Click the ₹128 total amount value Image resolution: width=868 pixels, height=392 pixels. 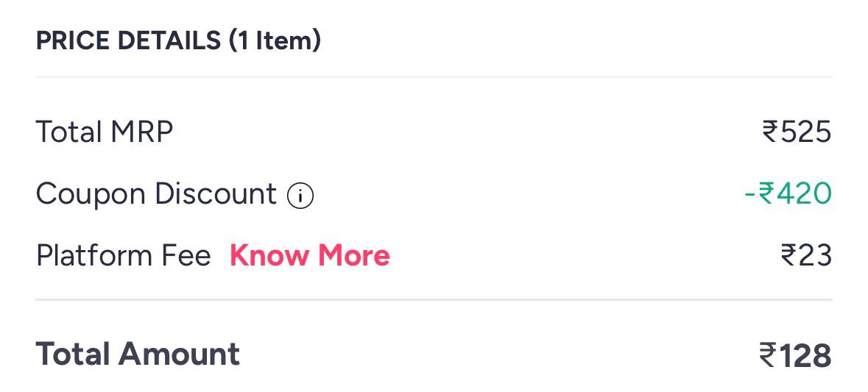[x=795, y=355]
